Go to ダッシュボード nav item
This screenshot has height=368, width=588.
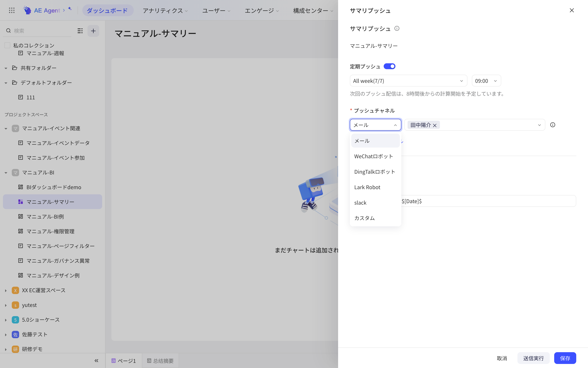pyautogui.click(x=108, y=10)
